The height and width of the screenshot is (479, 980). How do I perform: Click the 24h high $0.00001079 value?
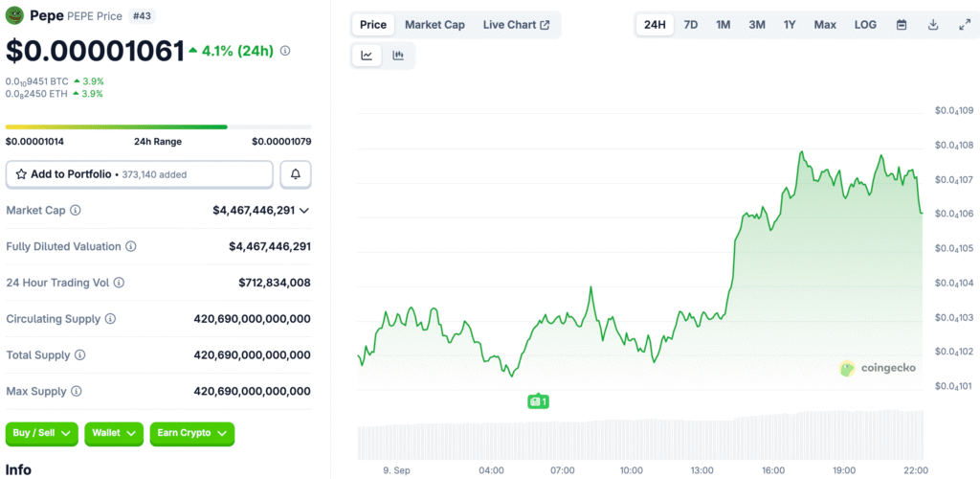point(282,142)
